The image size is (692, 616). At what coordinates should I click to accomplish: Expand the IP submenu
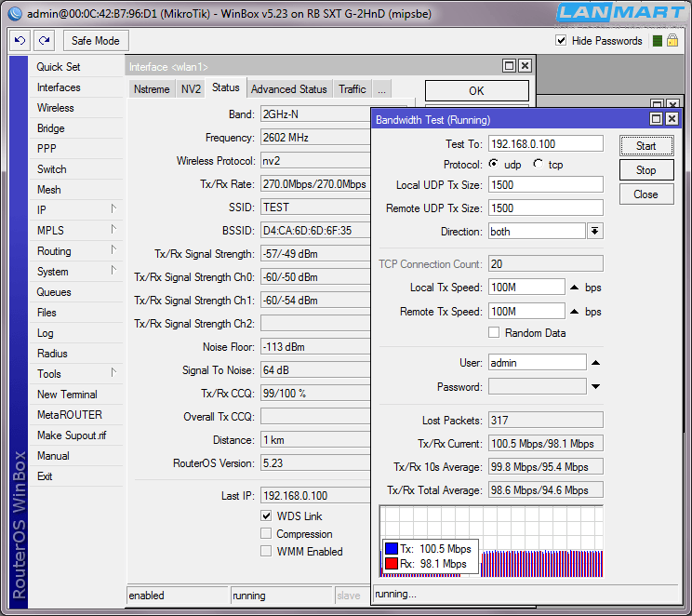(x=113, y=208)
